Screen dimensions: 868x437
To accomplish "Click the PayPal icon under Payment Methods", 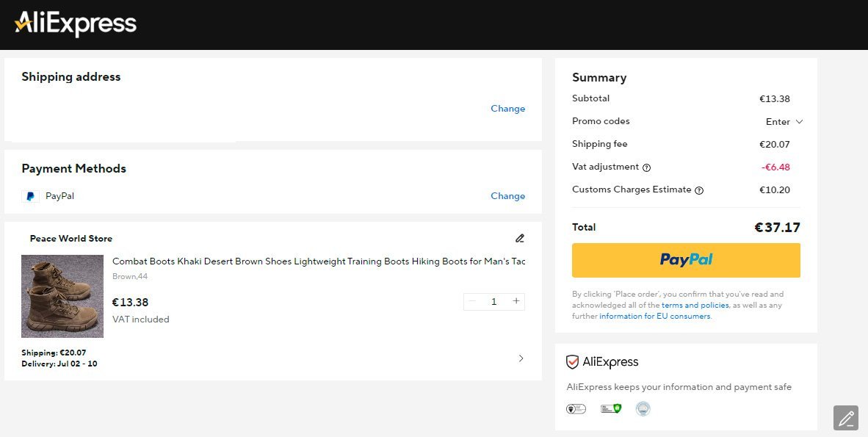I will 30,196.
